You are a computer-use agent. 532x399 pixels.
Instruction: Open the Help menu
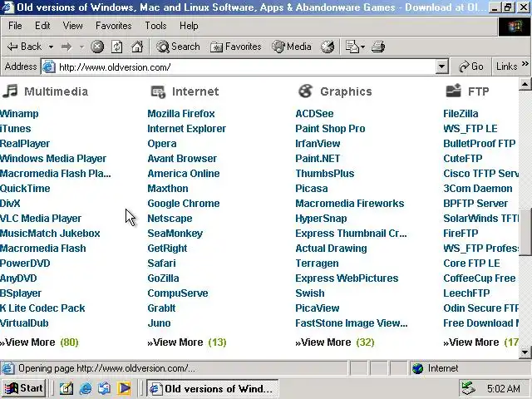coord(189,26)
